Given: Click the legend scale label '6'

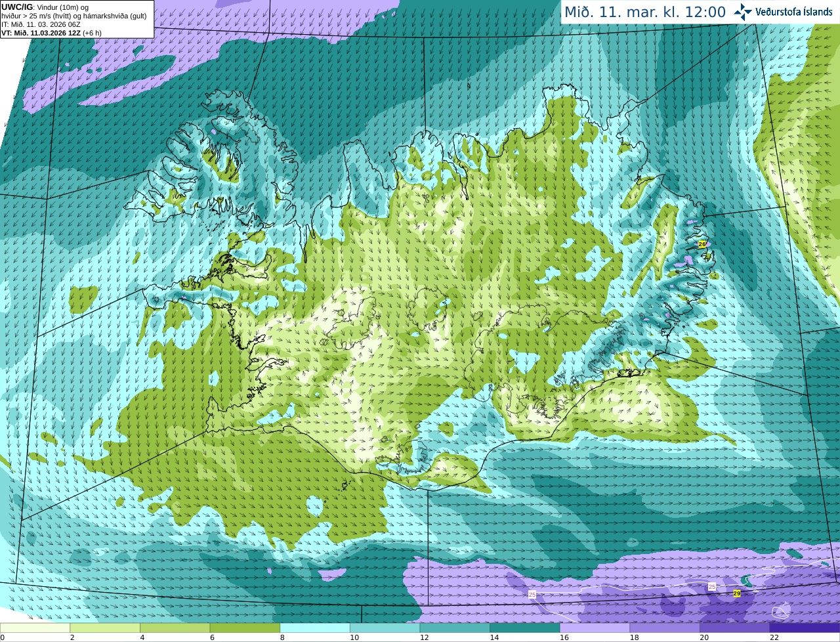Looking at the screenshot, I should point(212,637).
